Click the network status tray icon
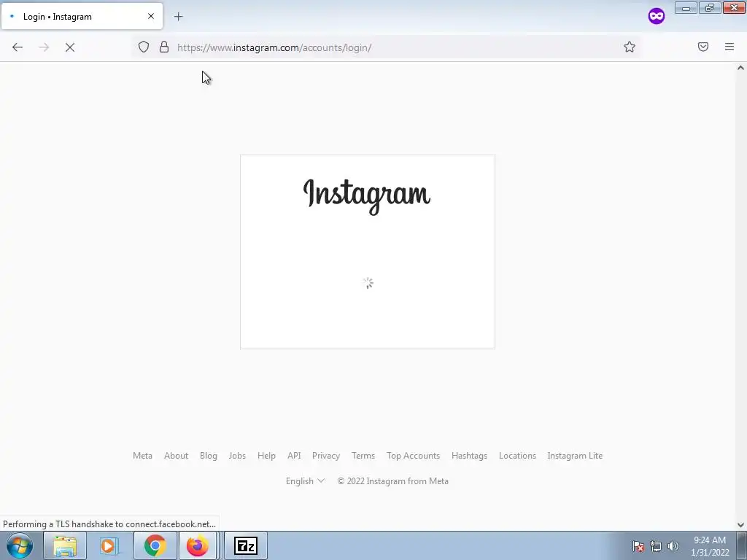 coord(656,546)
